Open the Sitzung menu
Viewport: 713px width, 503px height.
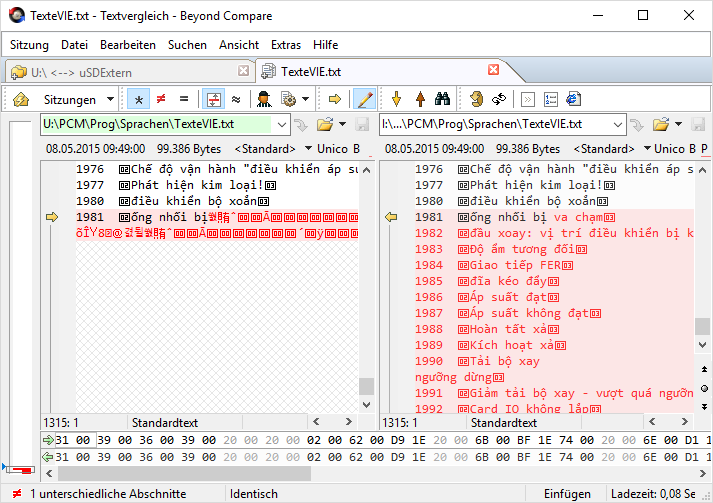[x=29, y=45]
